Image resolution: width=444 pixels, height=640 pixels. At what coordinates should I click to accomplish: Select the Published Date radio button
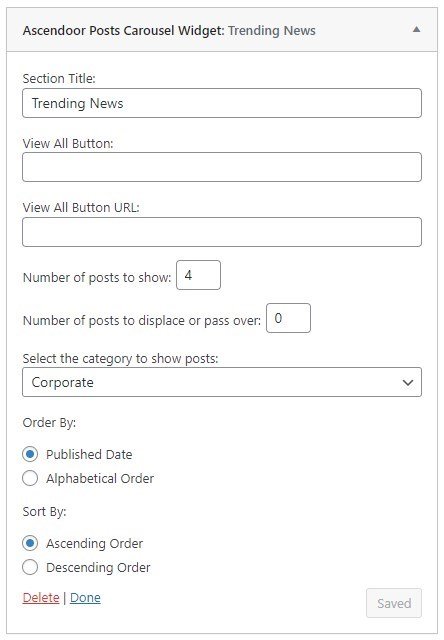30,454
